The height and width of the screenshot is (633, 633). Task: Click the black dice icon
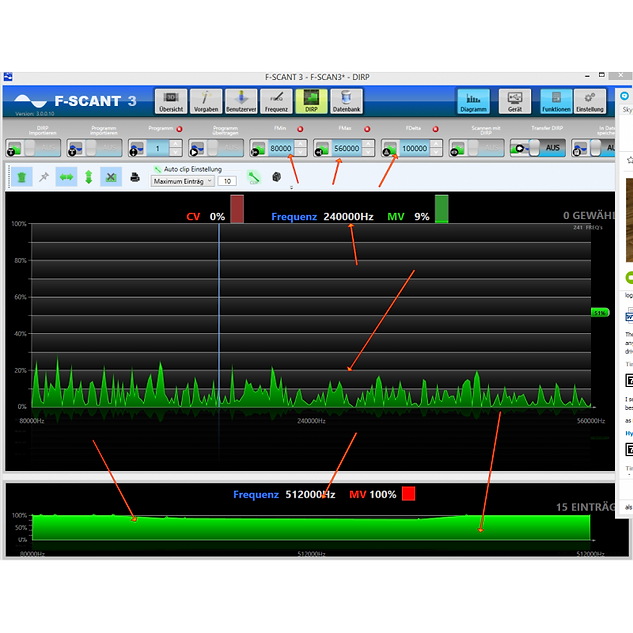click(x=277, y=177)
